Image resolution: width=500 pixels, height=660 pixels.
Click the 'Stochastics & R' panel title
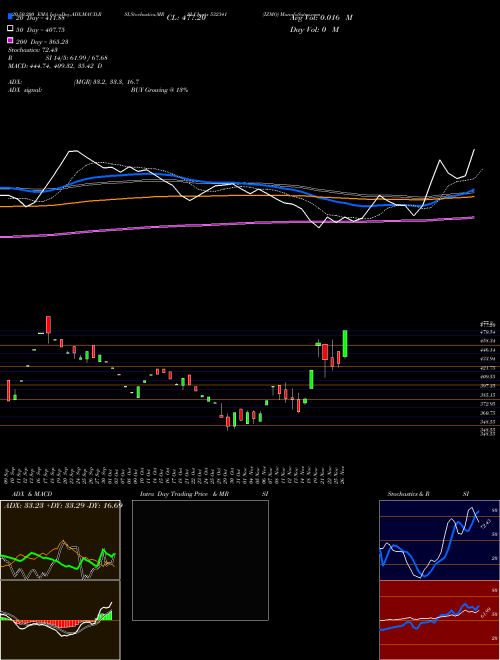(409, 494)
